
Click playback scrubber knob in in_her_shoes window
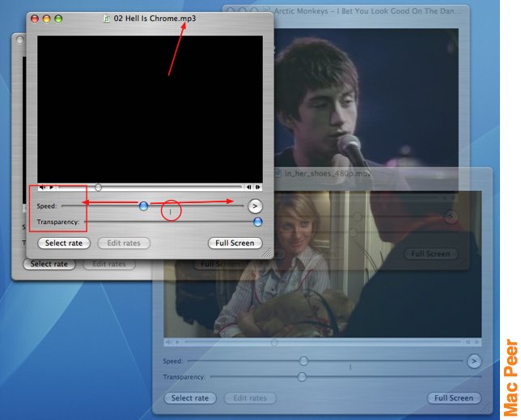click(x=274, y=342)
